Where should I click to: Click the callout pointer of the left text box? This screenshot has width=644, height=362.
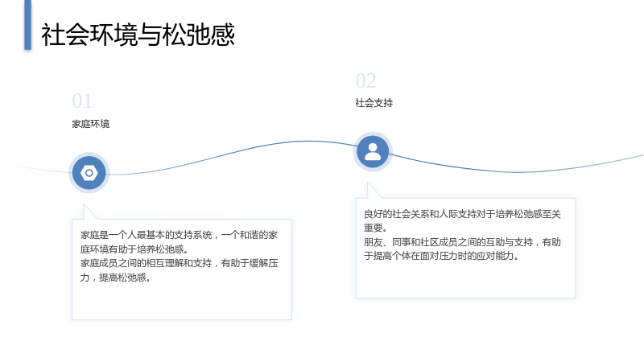click(89, 212)
